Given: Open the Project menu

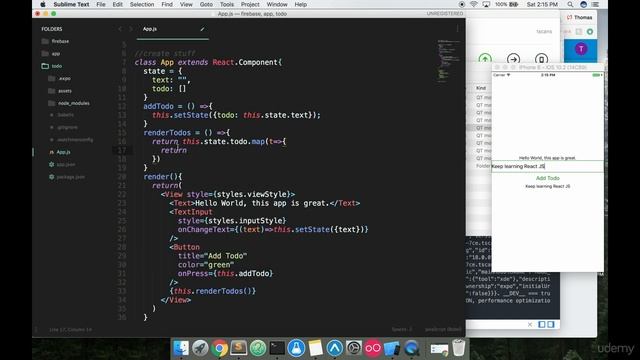Looking at the screenshot, I should click(250, 4).
